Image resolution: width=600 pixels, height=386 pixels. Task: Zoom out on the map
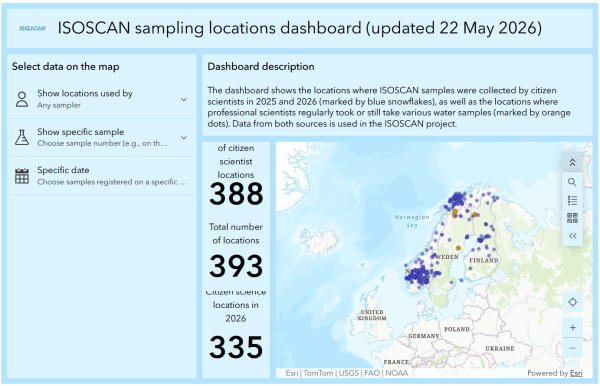coord(572,348)
